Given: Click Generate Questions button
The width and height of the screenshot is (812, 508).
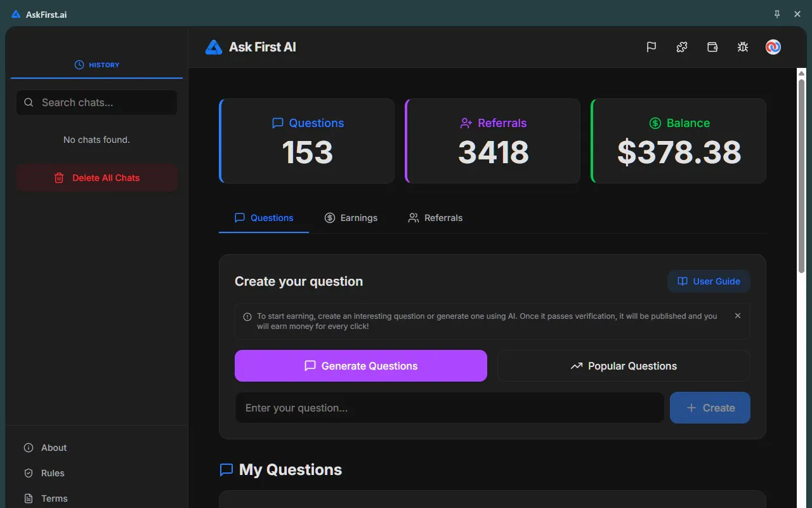Looking at the screenshot, I should 361,366.
